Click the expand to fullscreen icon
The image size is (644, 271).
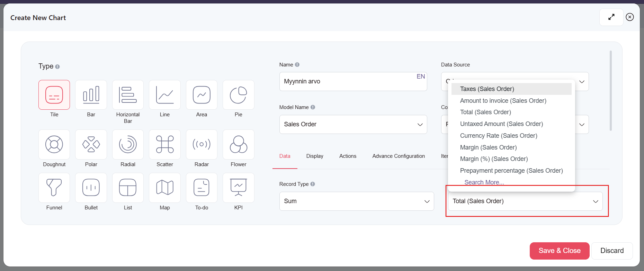pyautogui.click(x=611, y=17)
